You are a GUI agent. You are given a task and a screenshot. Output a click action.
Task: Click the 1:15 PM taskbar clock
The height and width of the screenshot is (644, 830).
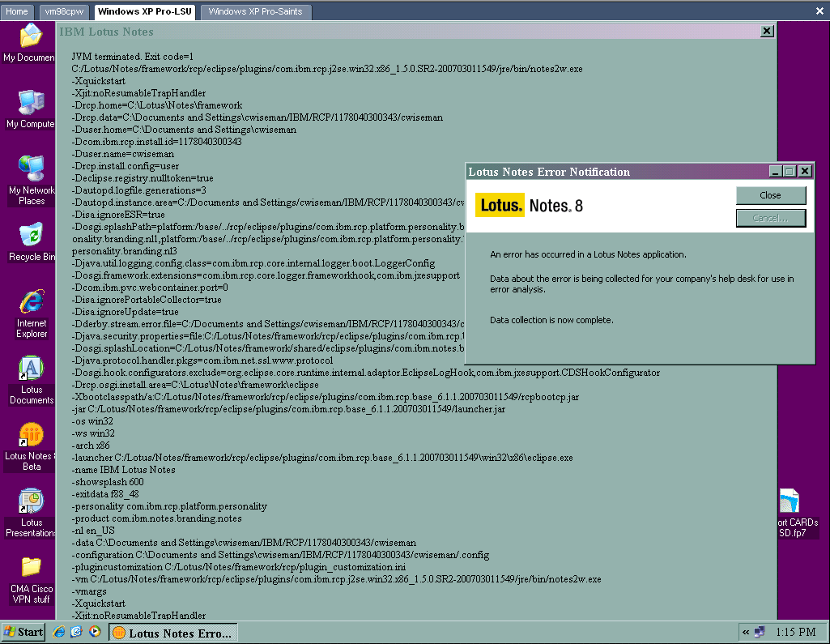(x=796, y=632)
